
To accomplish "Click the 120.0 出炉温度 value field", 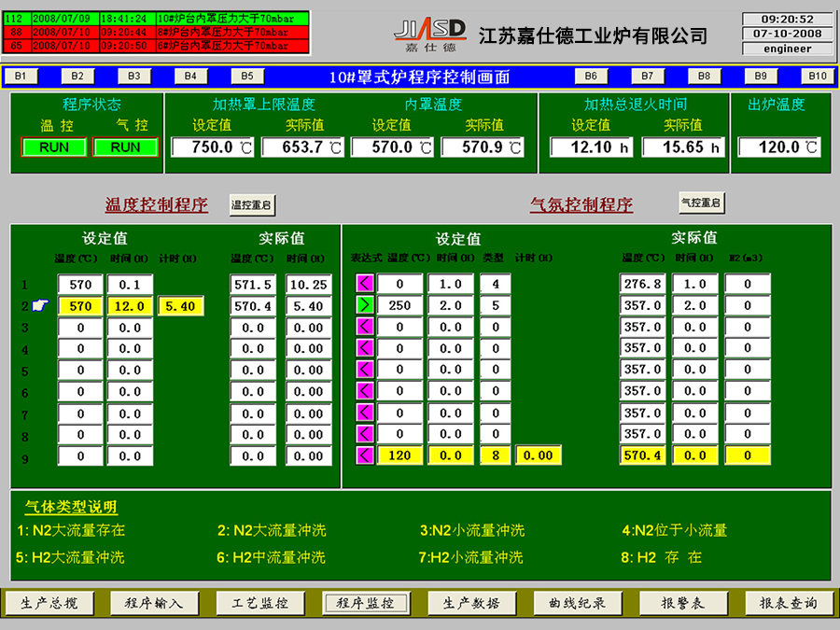I will coord(779,147).
